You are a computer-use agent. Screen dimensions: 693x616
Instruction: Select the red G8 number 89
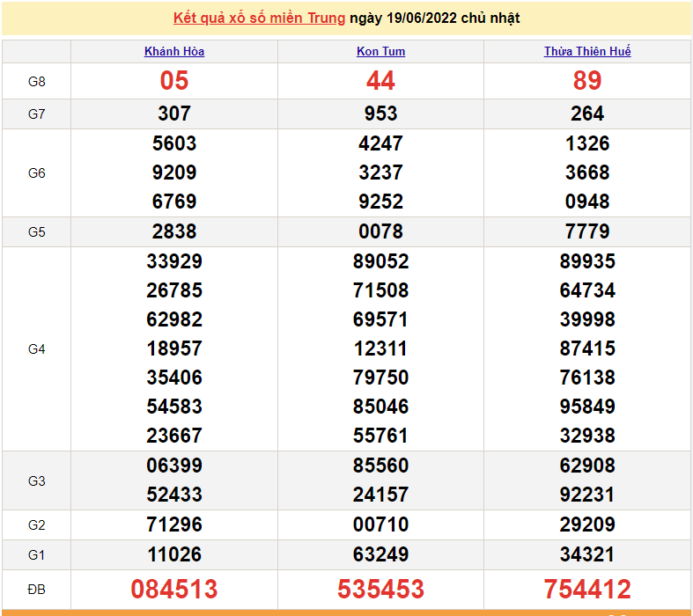587,81
